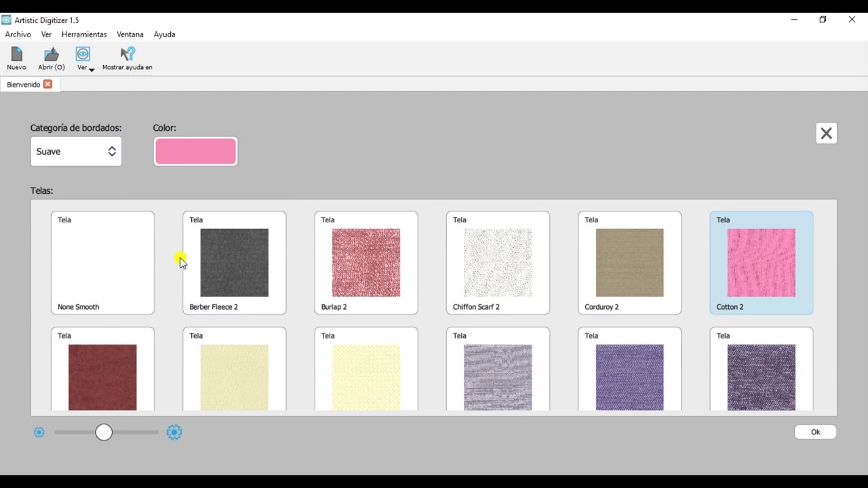Click the Ver eye icon in toolbar
868x488 pixels.
point(83,55)
